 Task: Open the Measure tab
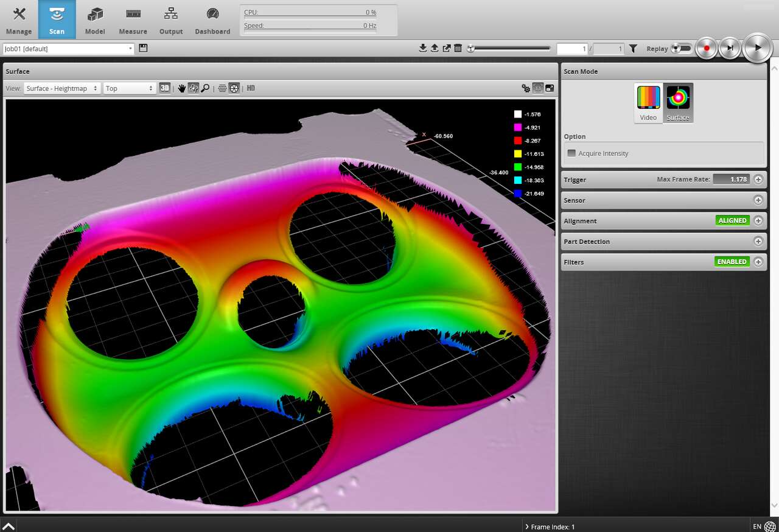[x=133, y=20]
